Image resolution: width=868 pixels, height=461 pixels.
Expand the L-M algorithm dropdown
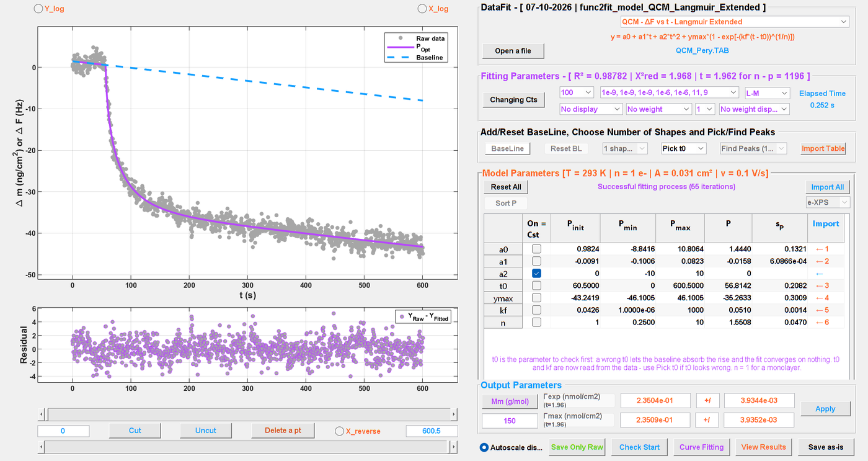point(767,92)
